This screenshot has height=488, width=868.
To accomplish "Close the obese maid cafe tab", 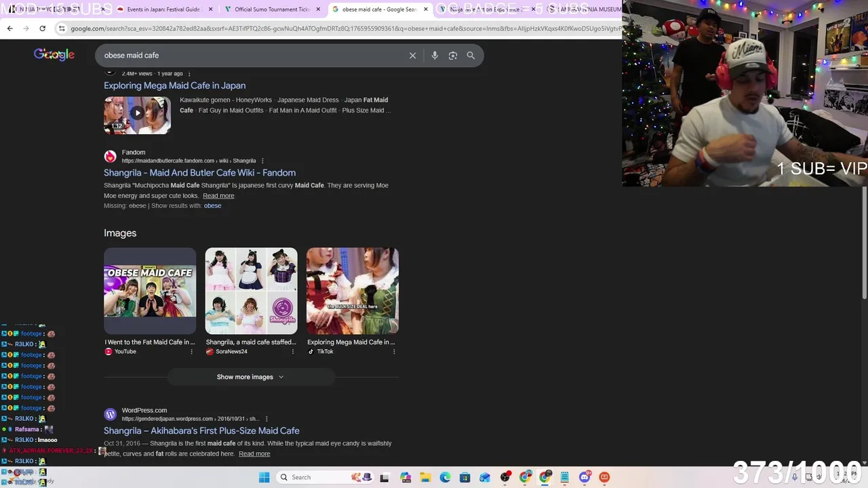I will (426, 9).
